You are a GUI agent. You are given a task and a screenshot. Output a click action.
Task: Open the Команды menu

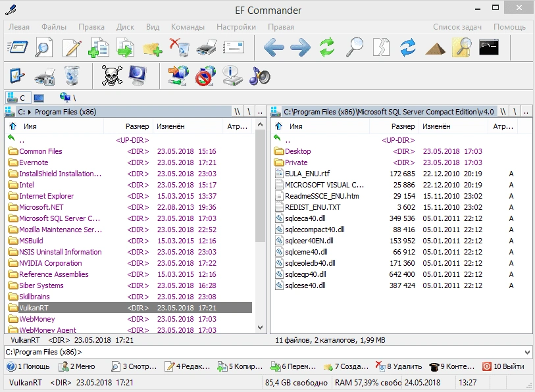(x=188, y=27)
